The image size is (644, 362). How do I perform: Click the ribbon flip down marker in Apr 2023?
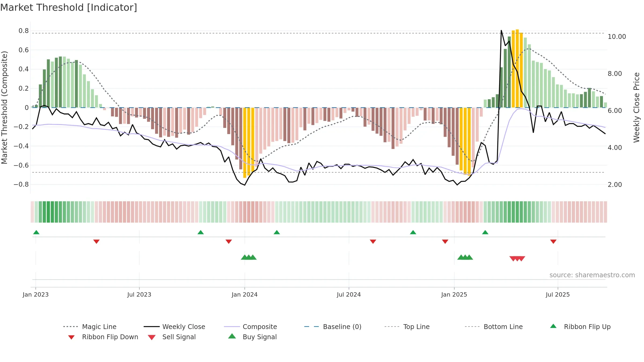(96, 242)
